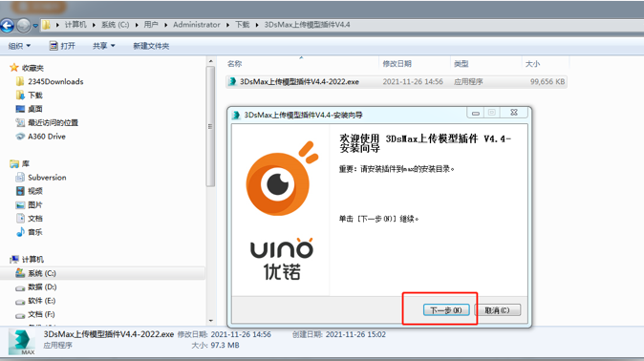This screenshot has height=361, width=644.
Task: Click the large MAX icon in details pane
Action: tap(21, 342)
